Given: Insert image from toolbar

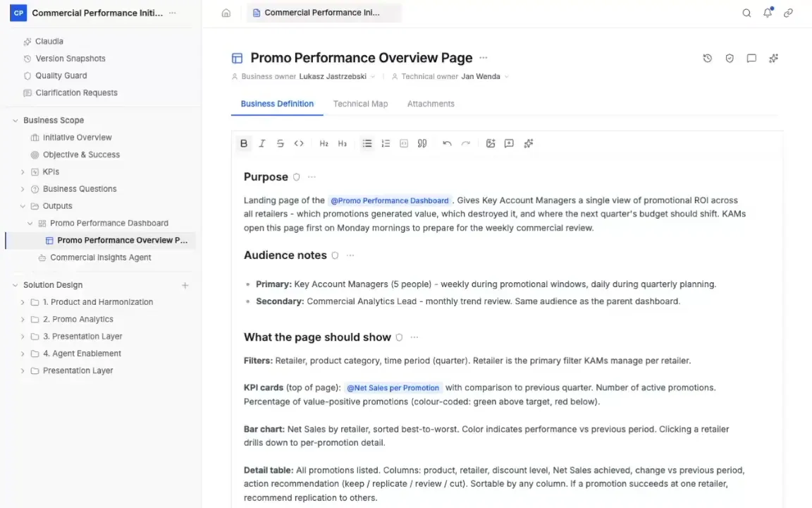Looking at the screenshot, I should (491, 144).
